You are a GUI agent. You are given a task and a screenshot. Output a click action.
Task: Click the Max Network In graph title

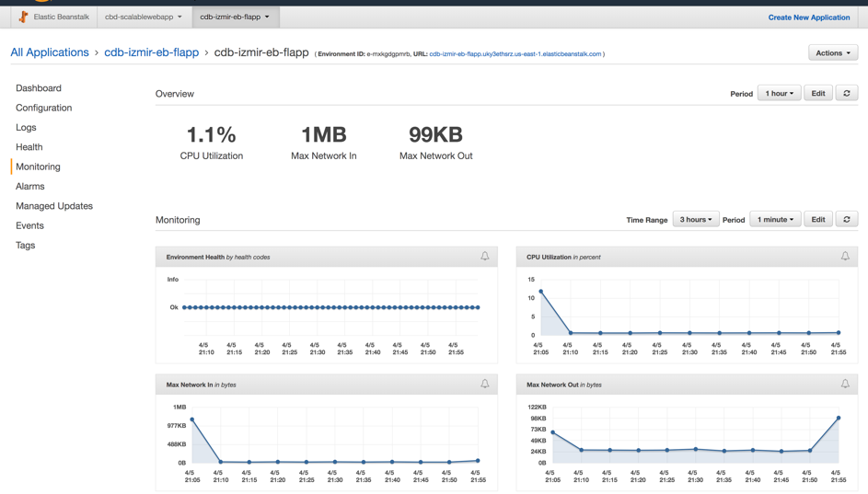(201, 385)
